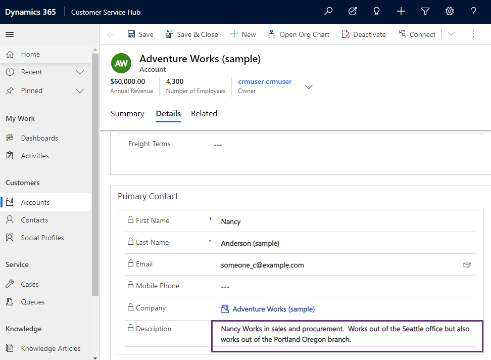Open the Adventure Works (sample) company link
Screen dimensions: 491x360
[x=274, y=309]
